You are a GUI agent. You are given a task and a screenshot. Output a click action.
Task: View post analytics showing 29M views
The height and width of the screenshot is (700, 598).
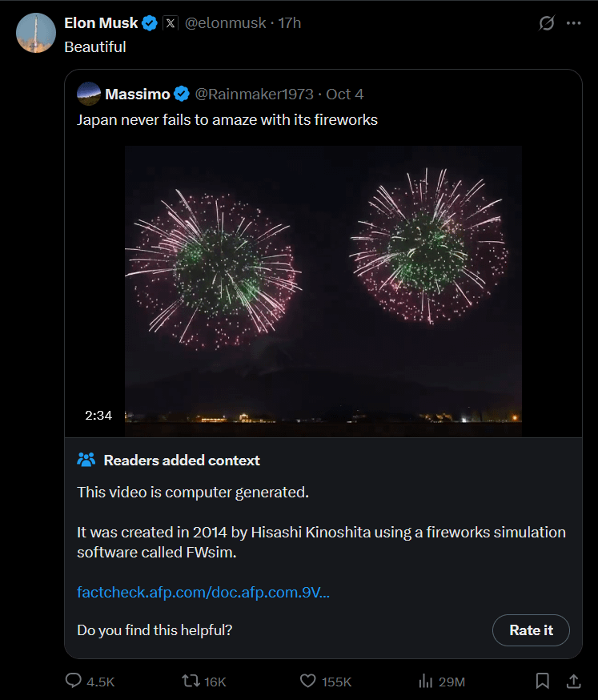[425, 682]
